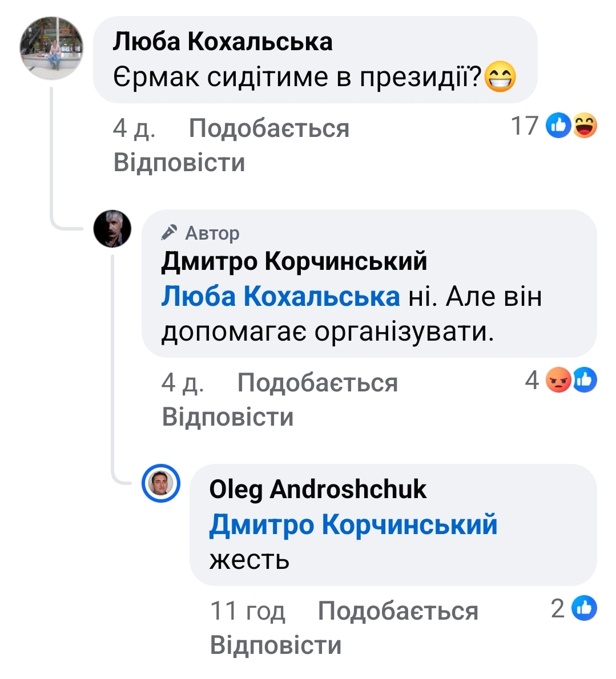Click the blue like reaction on Люба's comment
Image resolution: width=616 pixels, height=679 pixels.
click(559, 126)
